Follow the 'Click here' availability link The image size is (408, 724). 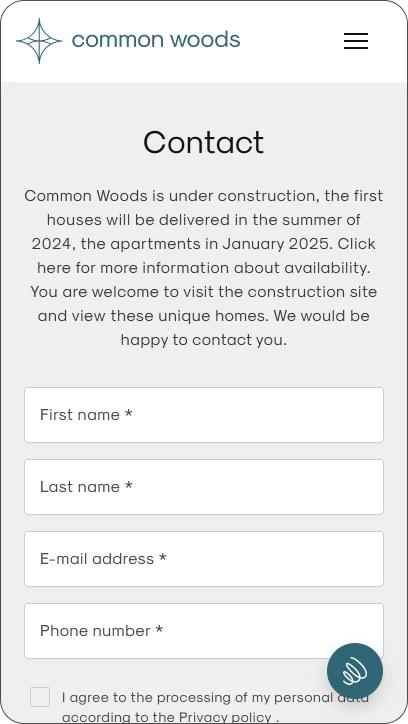coord(204,256)
